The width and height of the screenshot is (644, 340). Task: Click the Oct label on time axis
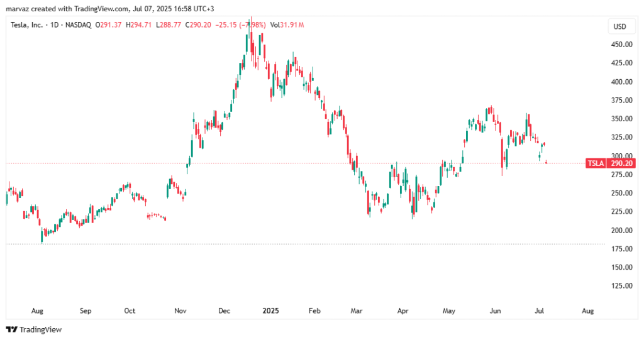point(130,311)
